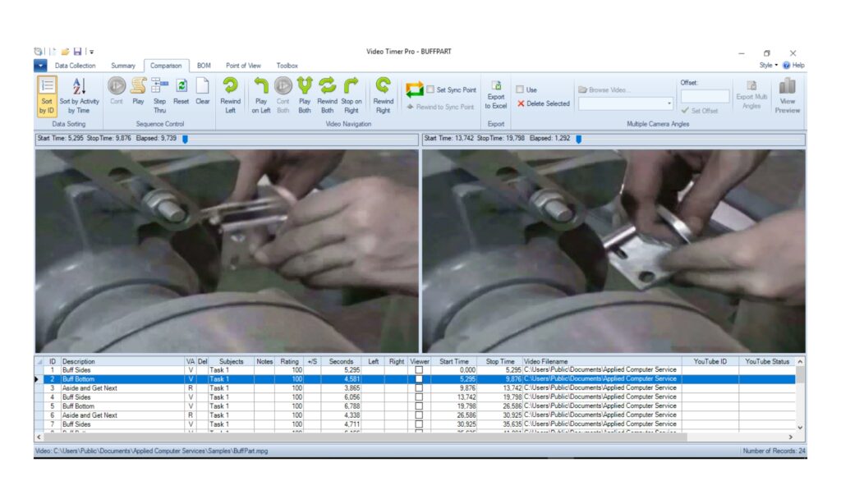The width and height of the screenshot is (841, 504).
Task: Click the Sort by ID icon
Action: pos(47,94)
